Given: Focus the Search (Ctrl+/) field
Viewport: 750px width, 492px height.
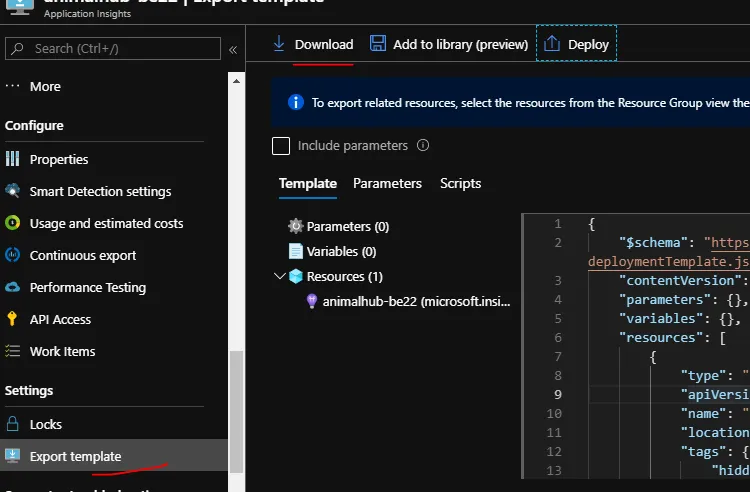Looking at the screenshot, I should (x=113, y=48).
